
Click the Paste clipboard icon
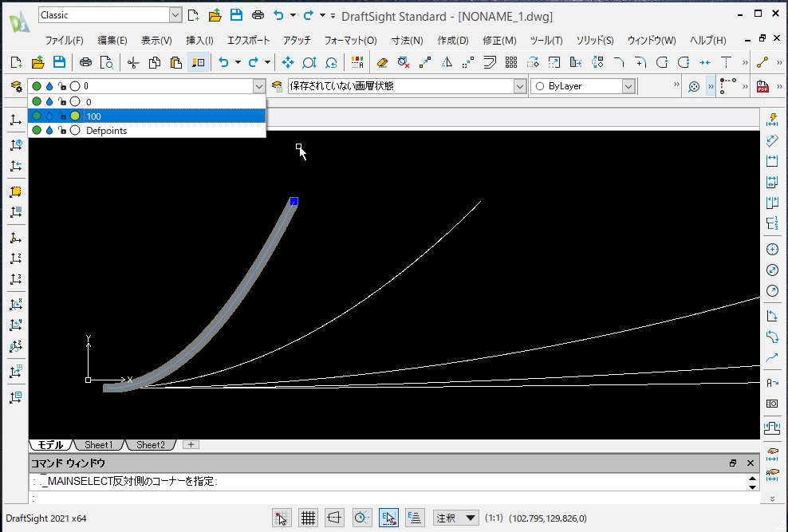coord(176,62)
